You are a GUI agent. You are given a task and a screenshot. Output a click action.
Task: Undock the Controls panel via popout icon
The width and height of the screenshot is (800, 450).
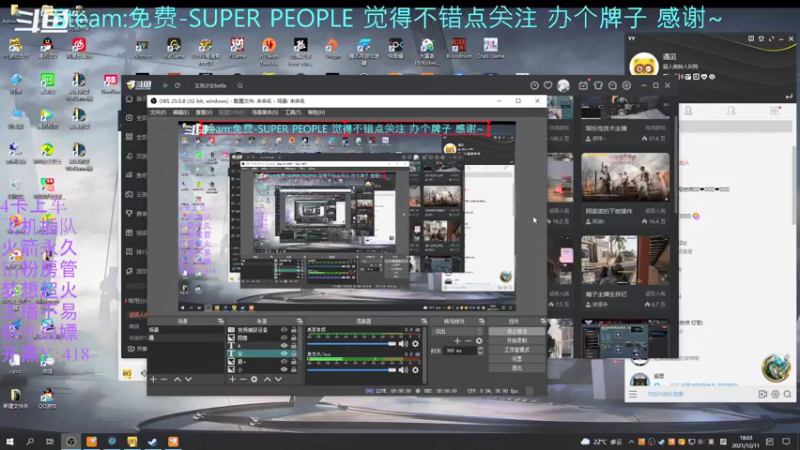pos(543,321)
